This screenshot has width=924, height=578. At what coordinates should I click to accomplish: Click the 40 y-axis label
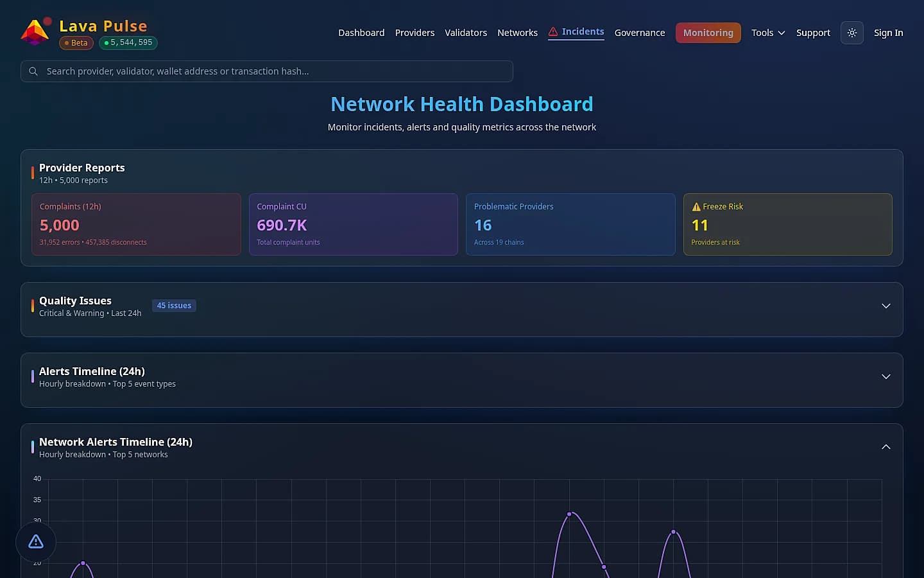coord(37,478)
